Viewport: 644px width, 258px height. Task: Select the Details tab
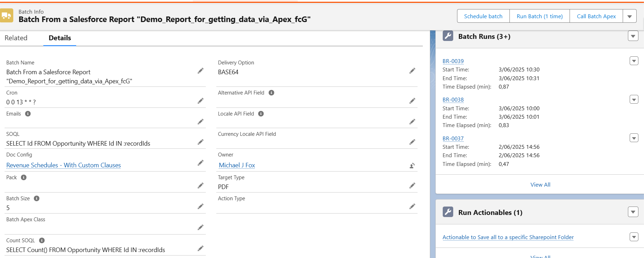pyautogui.click(x=60, y=38)
